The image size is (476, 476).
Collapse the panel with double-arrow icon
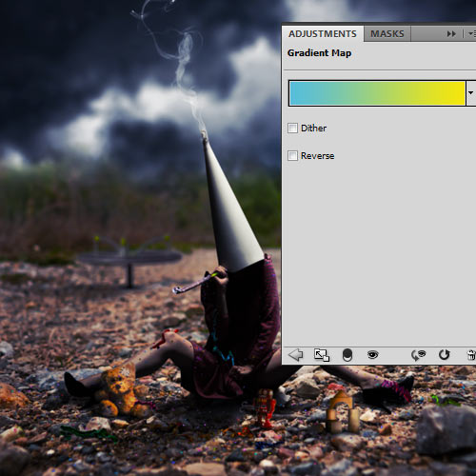451,33
